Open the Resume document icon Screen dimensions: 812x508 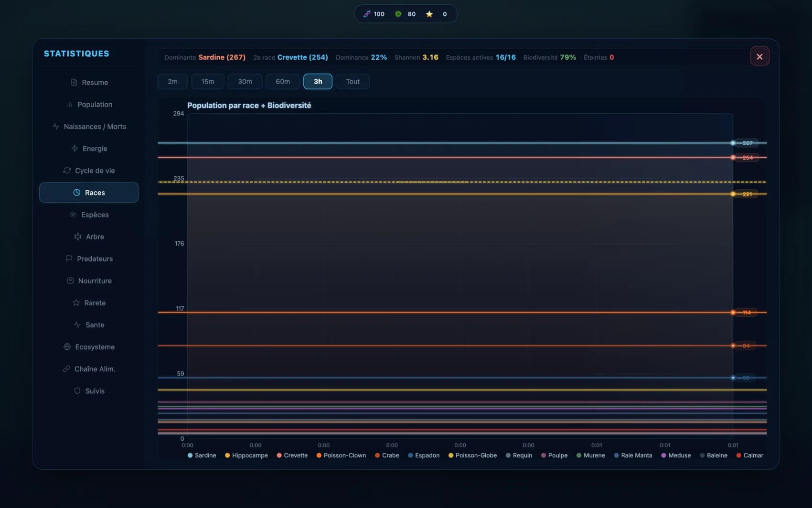[x=74, y=82]
